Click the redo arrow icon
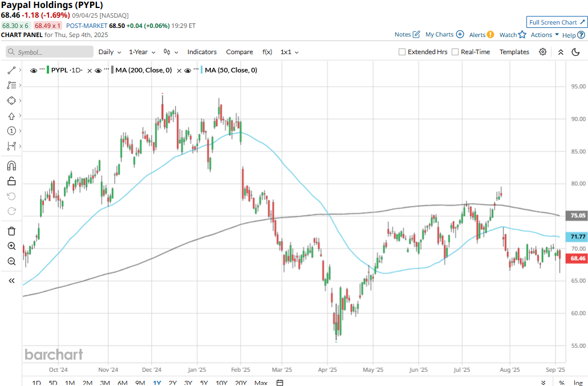This screenshot has width=588, height=386. [11, 212]
